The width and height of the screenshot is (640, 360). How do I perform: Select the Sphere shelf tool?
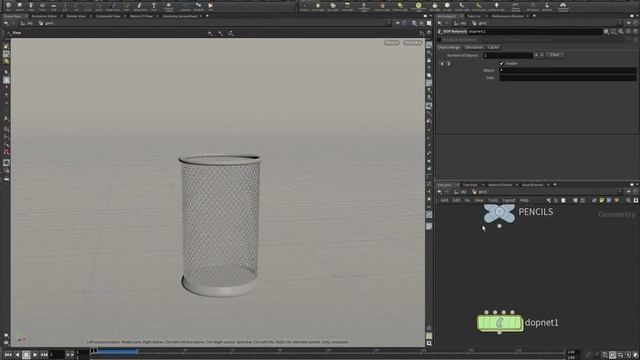coord(20,6)
